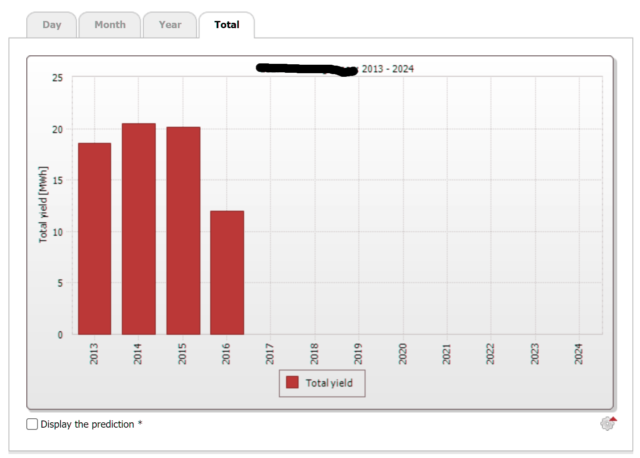Click the 2013 yield bar
Image resolution: width=640 pixels, height=458 pixels.
pyautogui.click(x=94, y=238)
